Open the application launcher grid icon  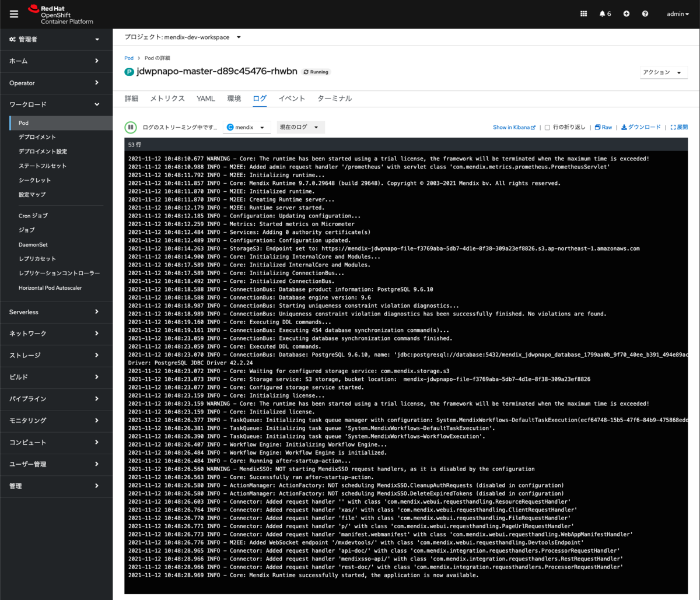(584, 14)
